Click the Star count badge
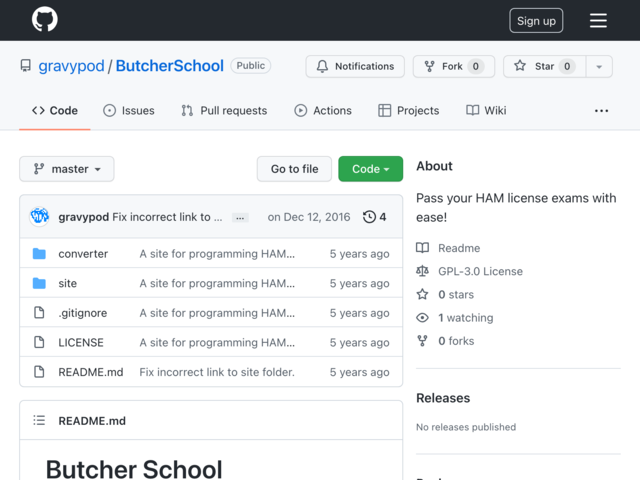The width and height of the screenshot is (640, 480). pyautogui.click(x=567, y=66)
